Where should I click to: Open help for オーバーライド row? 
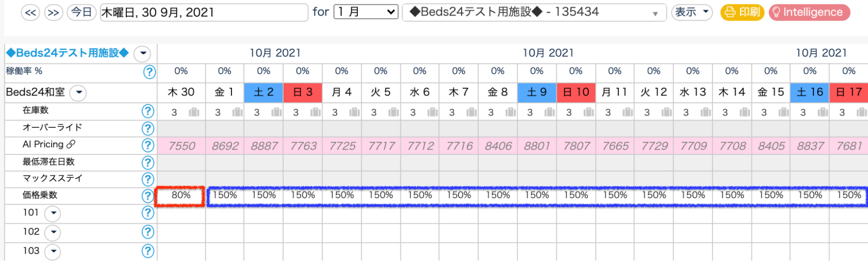tap(148, 128)
